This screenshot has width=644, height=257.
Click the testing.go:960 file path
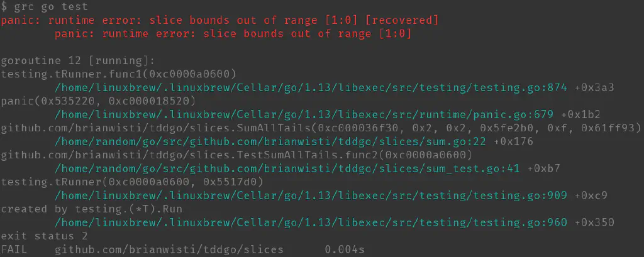pyautogui.click(x=311, y=222)
